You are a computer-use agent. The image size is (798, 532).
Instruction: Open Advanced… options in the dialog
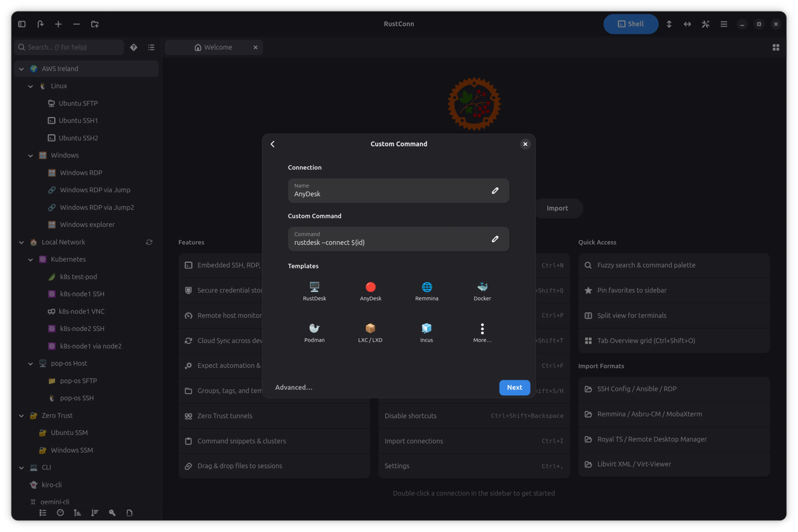294,387
